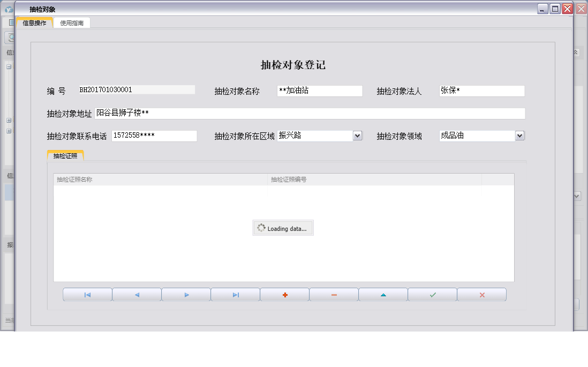Click the Loading data indicator

click(283, 228)
